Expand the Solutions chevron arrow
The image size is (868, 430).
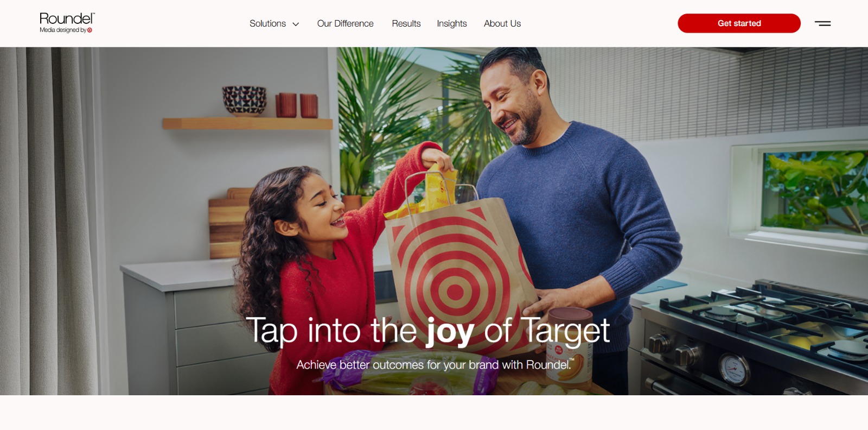[x=296, y=24]
